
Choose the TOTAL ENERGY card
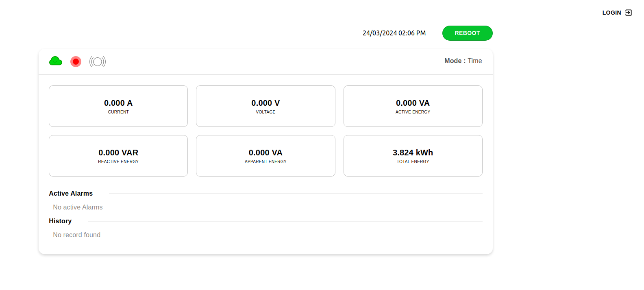tap(413, 156)
